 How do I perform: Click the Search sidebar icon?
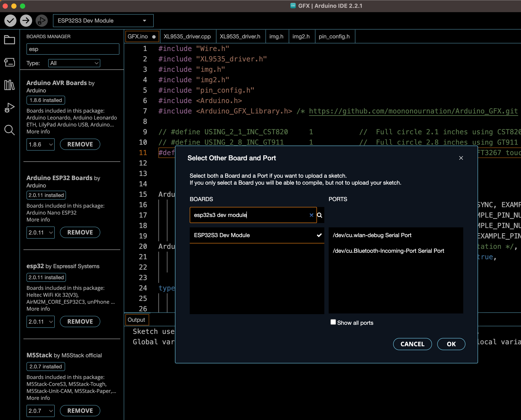(x=9, y=131)
